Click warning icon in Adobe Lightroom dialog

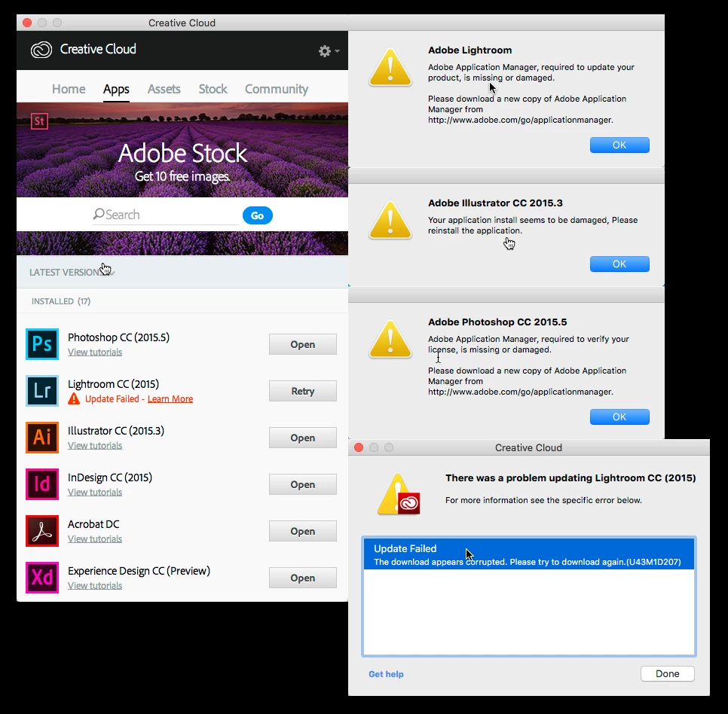[x=390, y=67]
